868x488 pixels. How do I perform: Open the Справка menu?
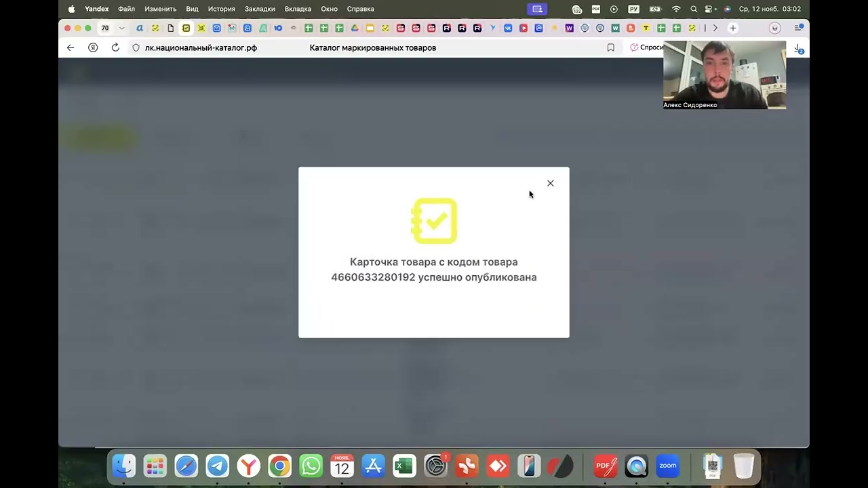[x=360, y=9]
